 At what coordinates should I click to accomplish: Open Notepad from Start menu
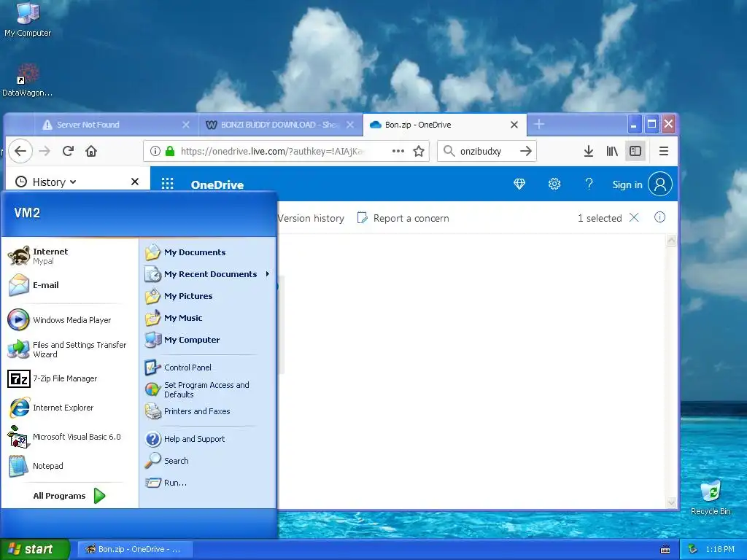pyautogui.click(x=69, y=466)
